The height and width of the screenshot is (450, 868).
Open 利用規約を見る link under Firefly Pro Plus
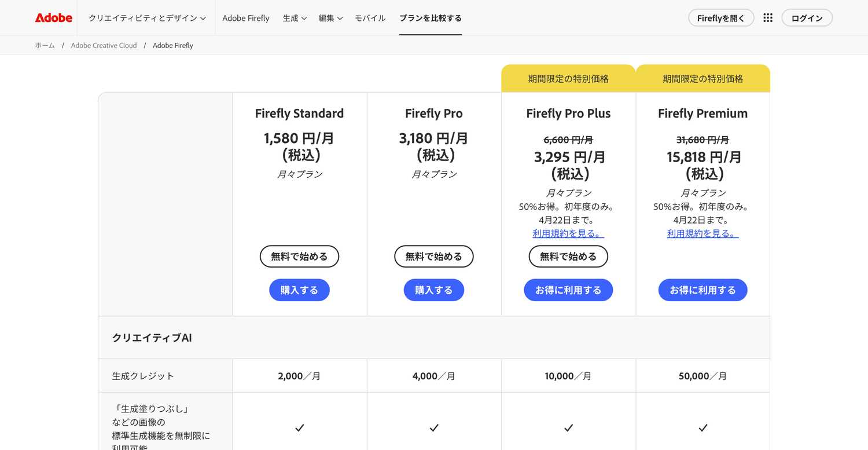568,233
